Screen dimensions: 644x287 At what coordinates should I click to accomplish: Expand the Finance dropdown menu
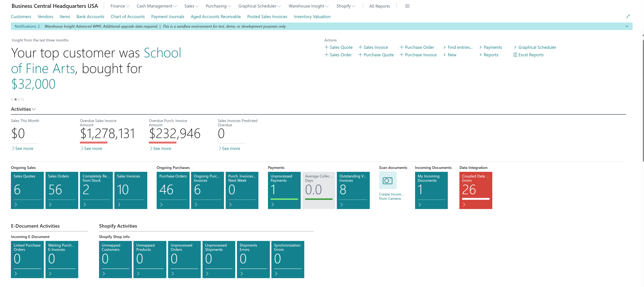coord(120,6)
